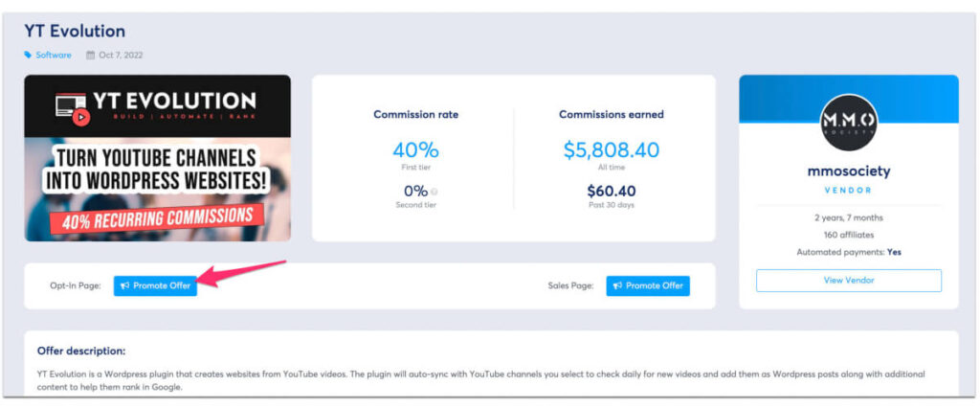980x409 pixels.
Task: Click the Oct 7, 2022 date text
Action: click(121, 56)
